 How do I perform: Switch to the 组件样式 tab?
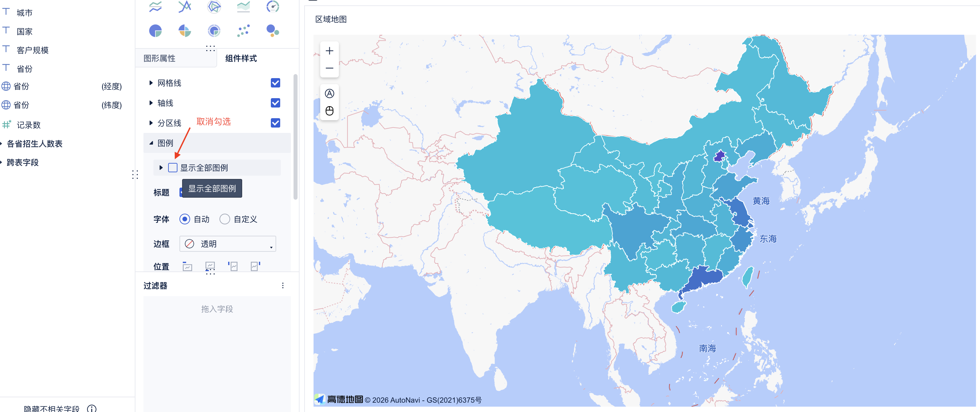[241, 58]
